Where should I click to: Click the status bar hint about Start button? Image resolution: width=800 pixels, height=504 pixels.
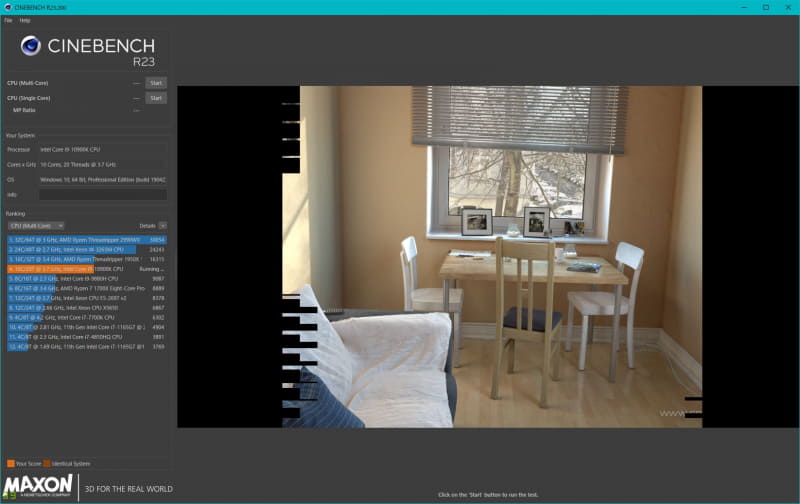tap(488, 494)
